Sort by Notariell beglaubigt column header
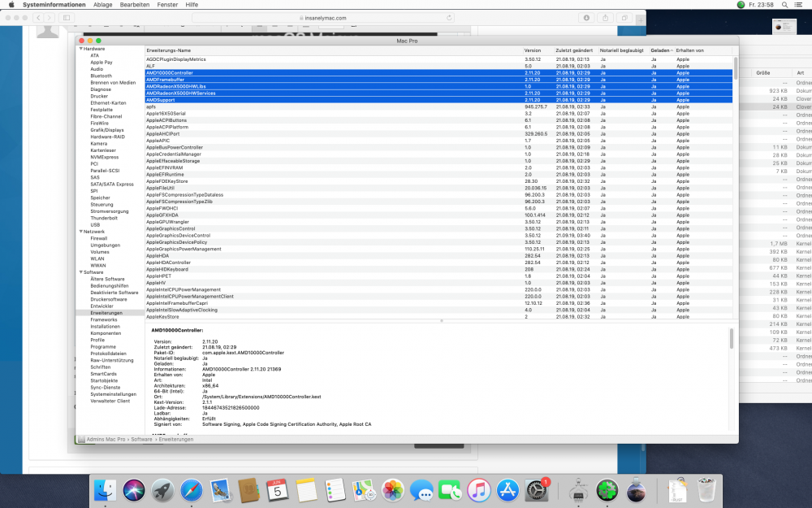 pos(623,50)
